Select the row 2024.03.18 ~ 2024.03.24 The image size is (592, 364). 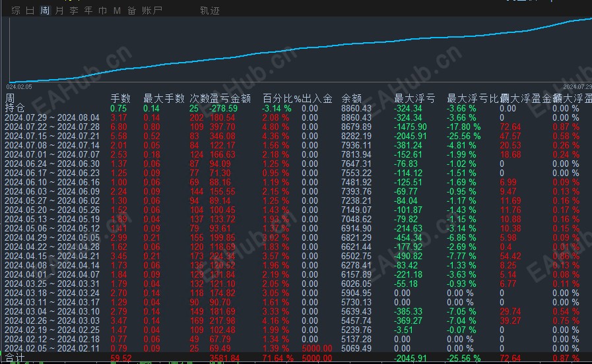click(x=296, y=293)
